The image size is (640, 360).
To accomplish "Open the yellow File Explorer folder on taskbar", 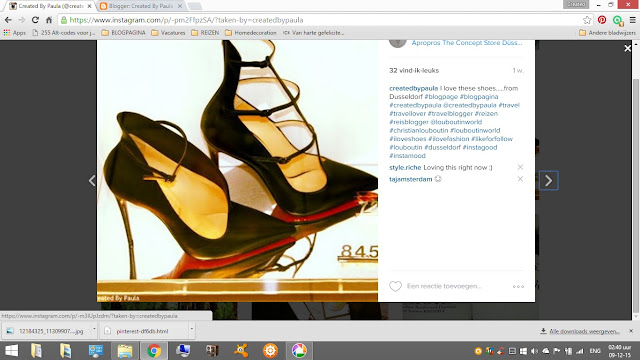I will [x=125, y=351].
